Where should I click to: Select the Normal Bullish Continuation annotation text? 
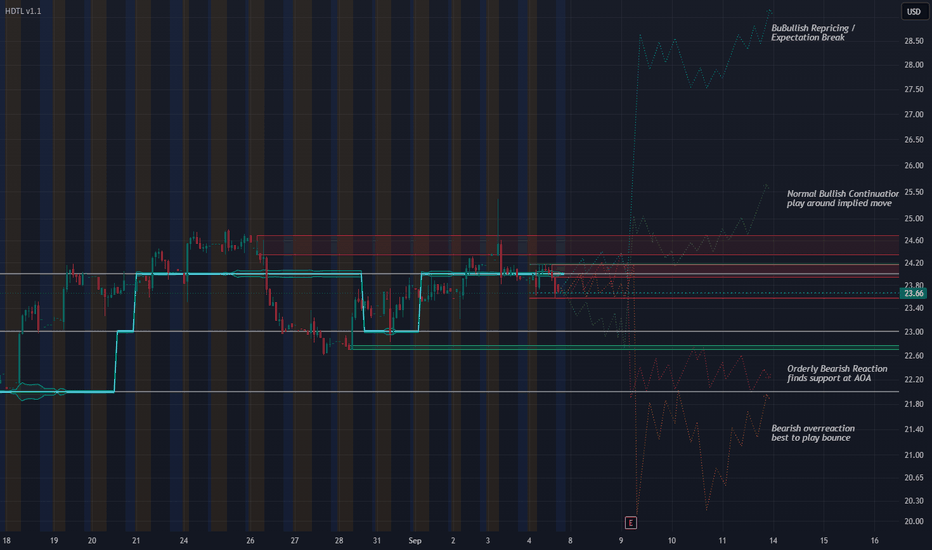842,199
